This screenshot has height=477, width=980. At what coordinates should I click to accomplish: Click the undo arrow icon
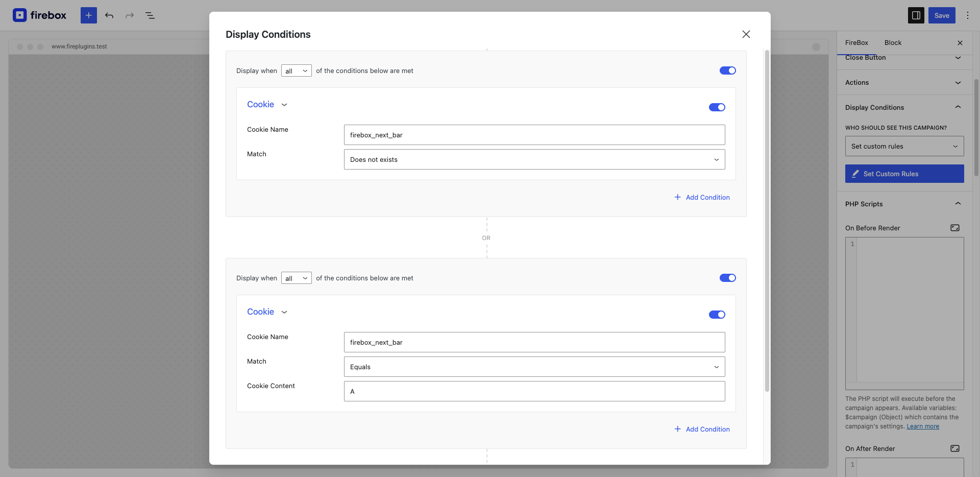pos(109,15)
